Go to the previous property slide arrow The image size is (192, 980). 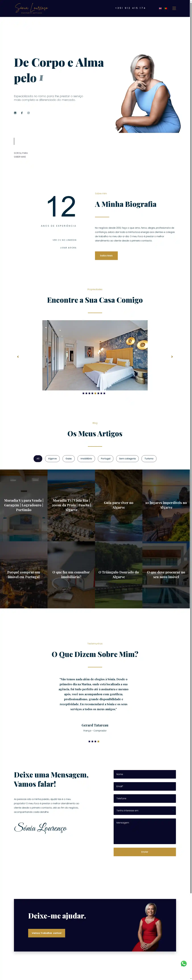[18, 357]
